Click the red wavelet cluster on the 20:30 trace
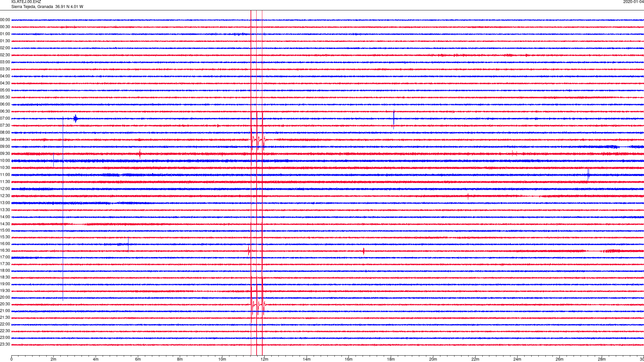 coord(258,304)
